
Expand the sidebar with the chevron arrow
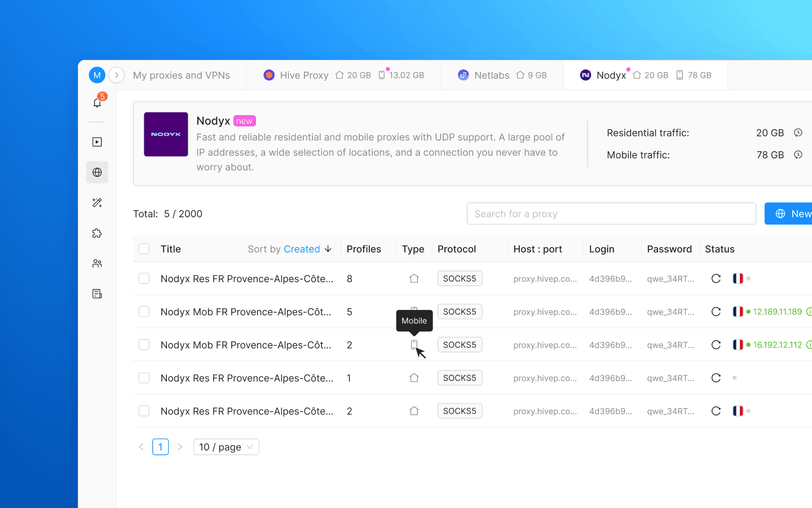tap(116, 75)
